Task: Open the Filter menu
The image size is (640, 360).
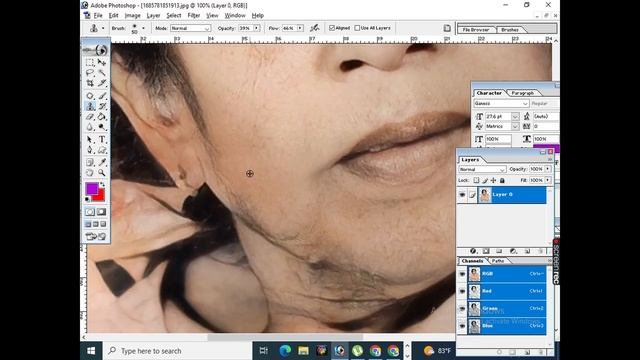Action: pyautogui.click(x=193, y=16)
